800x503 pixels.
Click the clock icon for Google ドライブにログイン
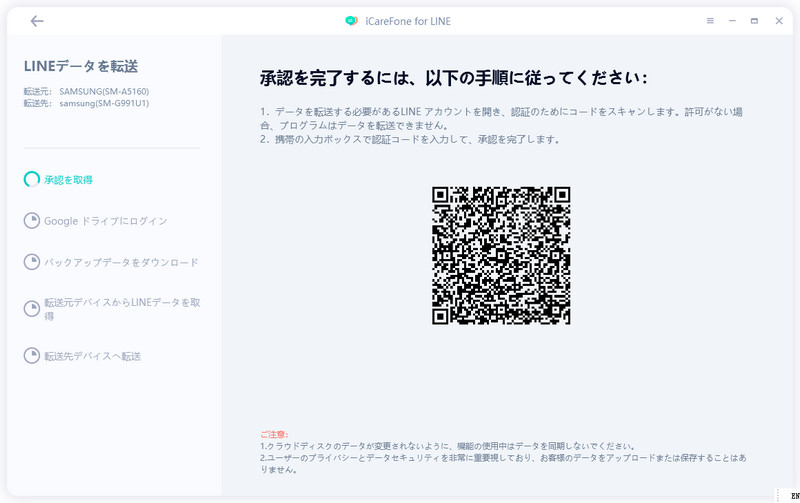click(x=32, y=220)
